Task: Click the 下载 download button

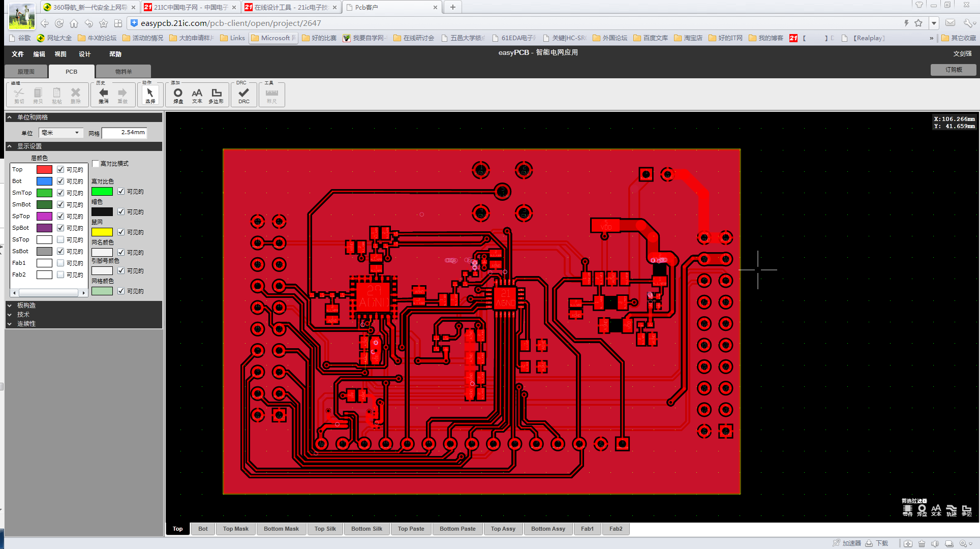Action: click(877, 543)
